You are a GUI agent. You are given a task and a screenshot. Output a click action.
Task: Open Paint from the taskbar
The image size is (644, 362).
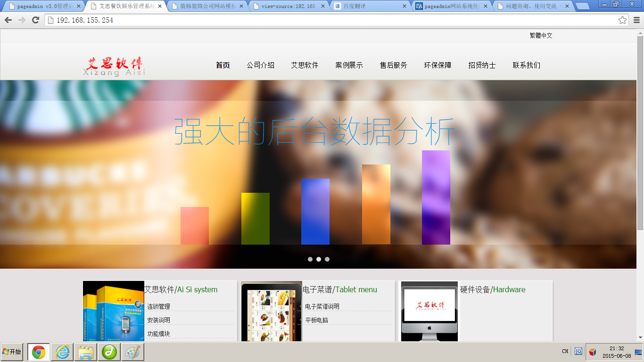[132, 352]
